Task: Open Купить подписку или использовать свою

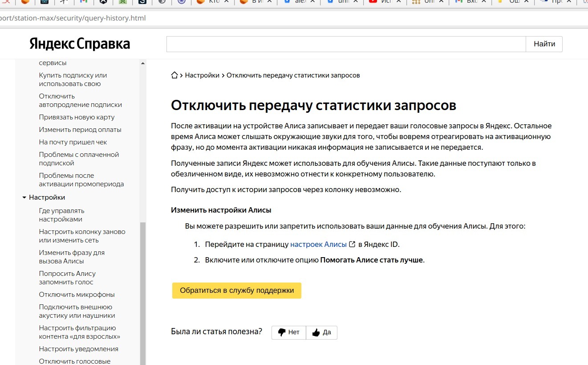Action: [73, 79]
